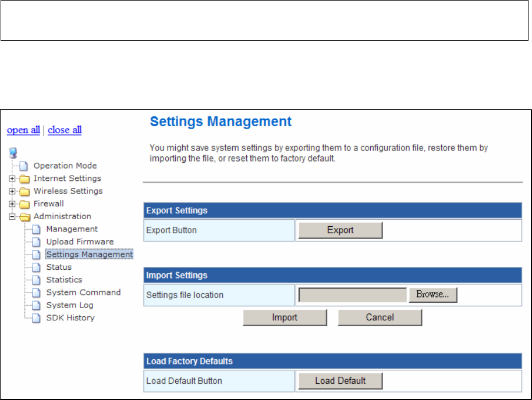This screenshot has height=400, width=532.
Task: Click Browse... to choose settings file
Action: pos(432,295)
